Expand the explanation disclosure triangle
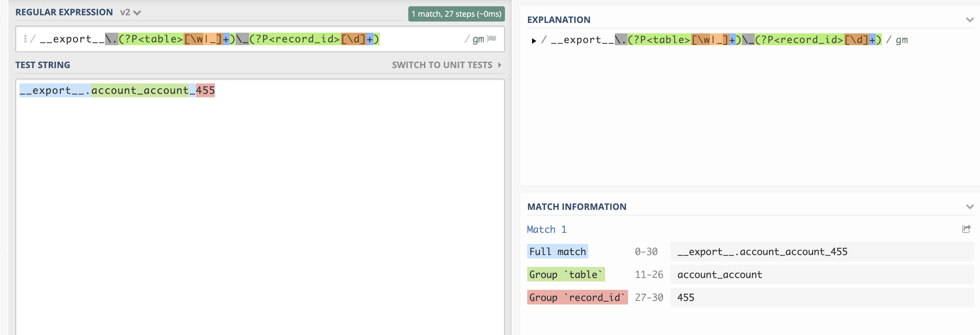The width and height of the screenshot is (980, 335). tap(533, 40)
